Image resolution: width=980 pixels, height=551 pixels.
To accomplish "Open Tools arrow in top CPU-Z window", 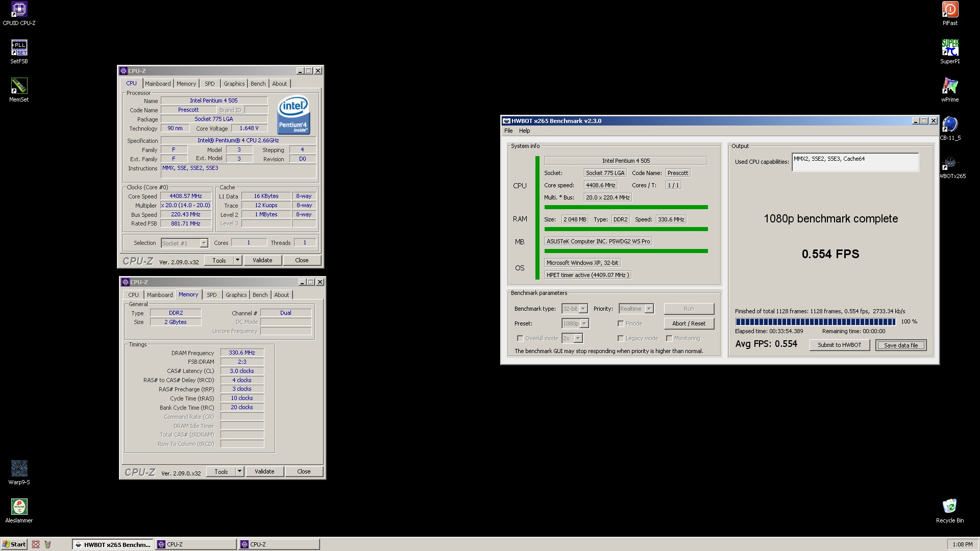I will tap(237, 260).
